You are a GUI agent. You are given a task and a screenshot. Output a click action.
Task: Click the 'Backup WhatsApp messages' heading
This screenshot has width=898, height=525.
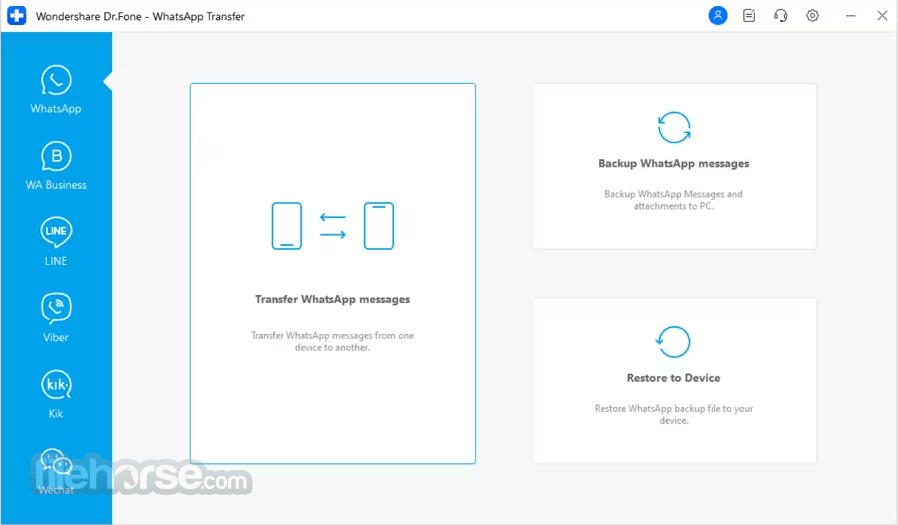coord(674,164)
